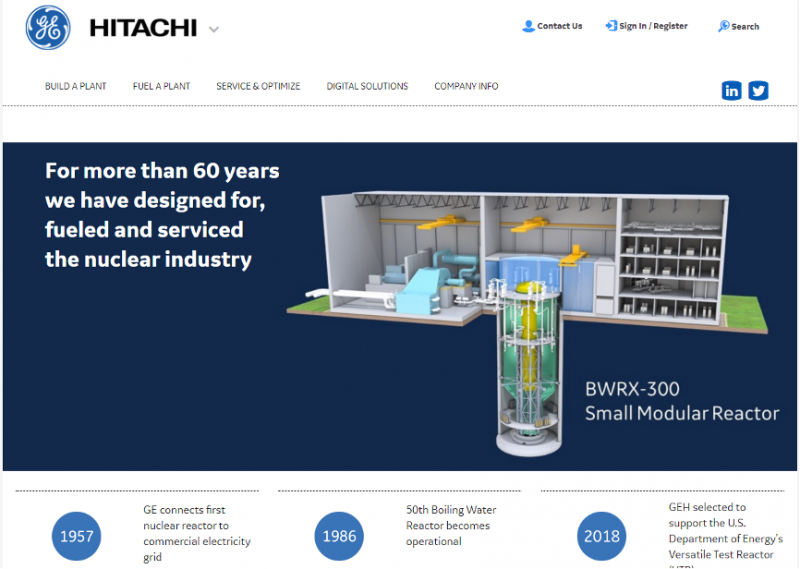Open the Service & Optimize menu
Image resolution: width=800 pixels, height=569 pixels.
(258, 86)
